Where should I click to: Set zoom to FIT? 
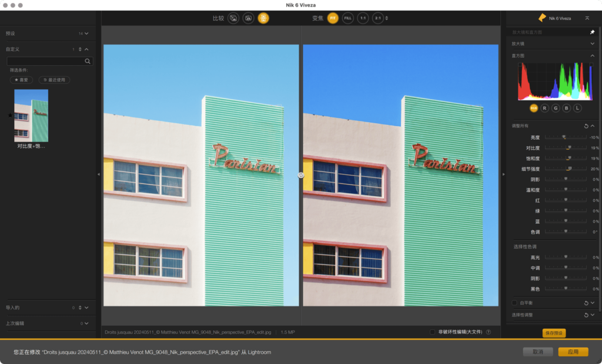333,18
